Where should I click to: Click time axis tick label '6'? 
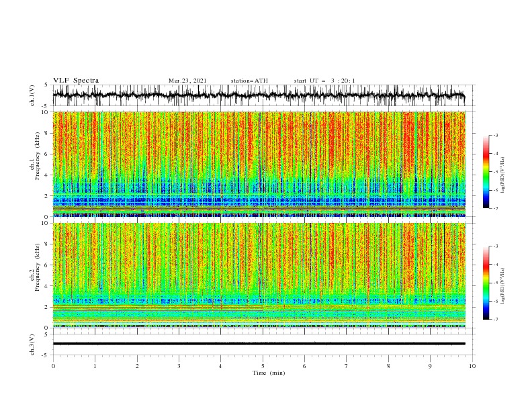305,366
